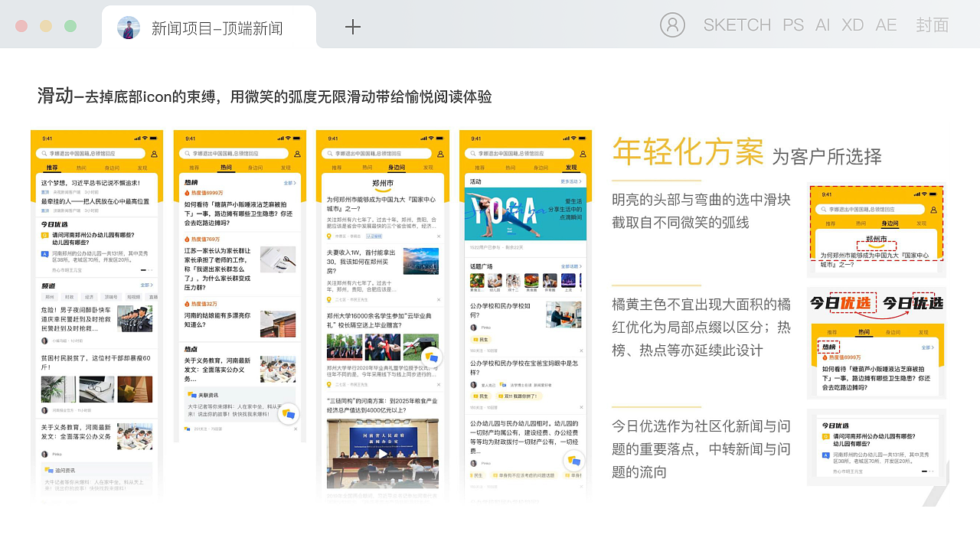Open the city skyline photo beside 夫妻收入1W
This screenshot has height=551, width=980.
(421, 261)
